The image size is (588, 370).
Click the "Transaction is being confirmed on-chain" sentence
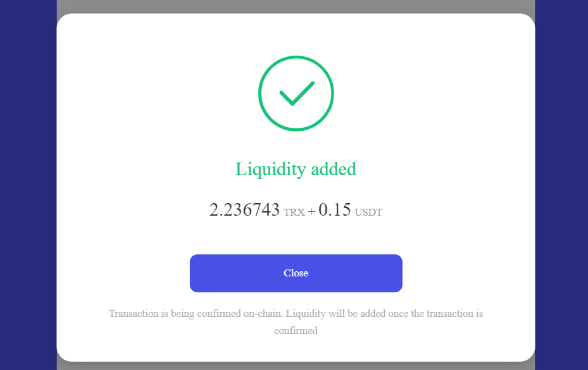click(196, 314)
